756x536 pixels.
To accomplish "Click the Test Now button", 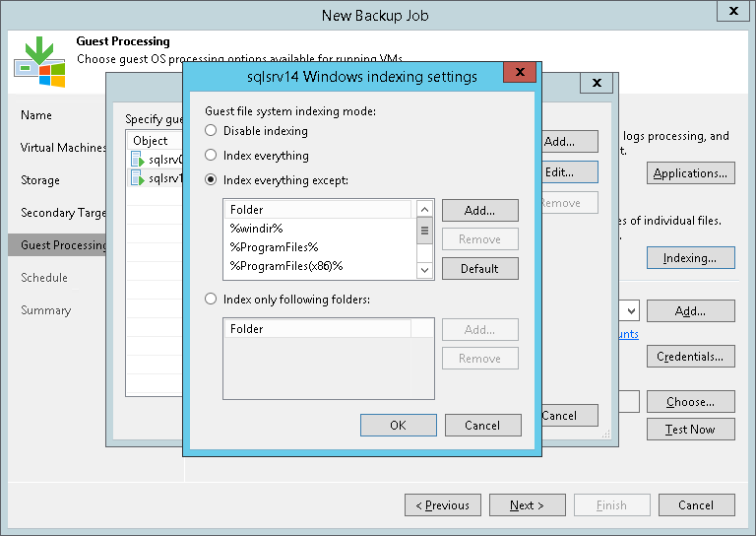I will [691, 429].
